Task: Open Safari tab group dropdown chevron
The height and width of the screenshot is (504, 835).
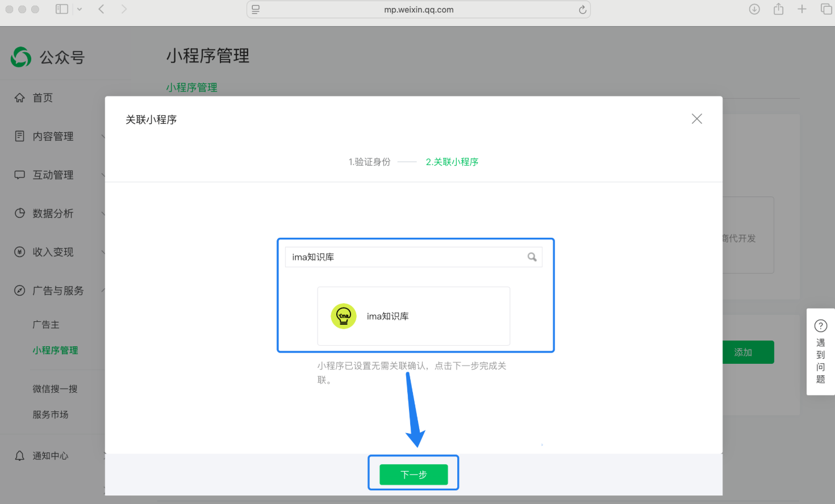Action: point(80,9)
